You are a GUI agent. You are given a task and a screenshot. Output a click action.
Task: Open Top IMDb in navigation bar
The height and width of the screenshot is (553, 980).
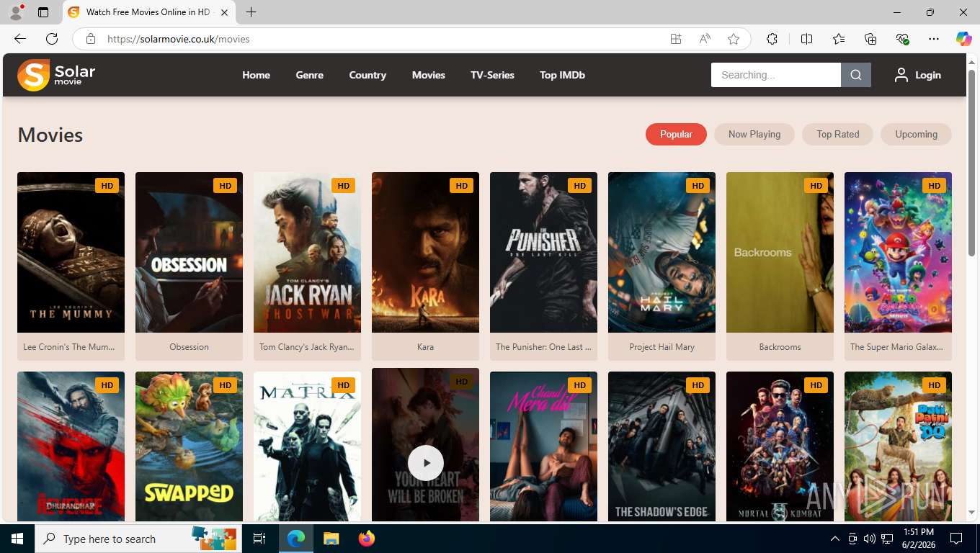562,75
